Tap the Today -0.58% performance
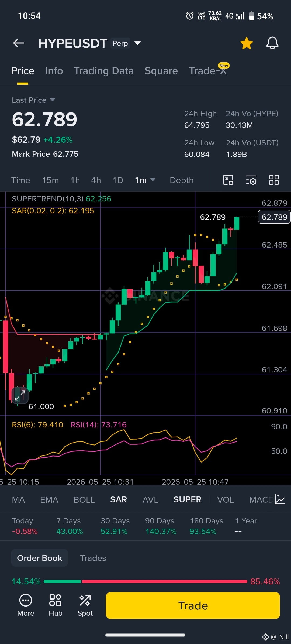 pyautogui.click(x=25, y=526)
